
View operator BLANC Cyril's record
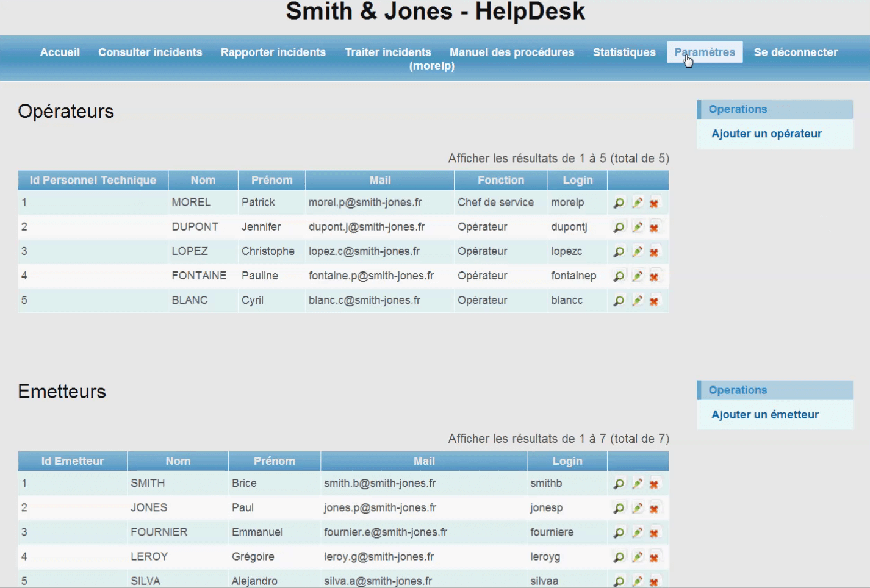pyautogui.click(x=619, y=300)
